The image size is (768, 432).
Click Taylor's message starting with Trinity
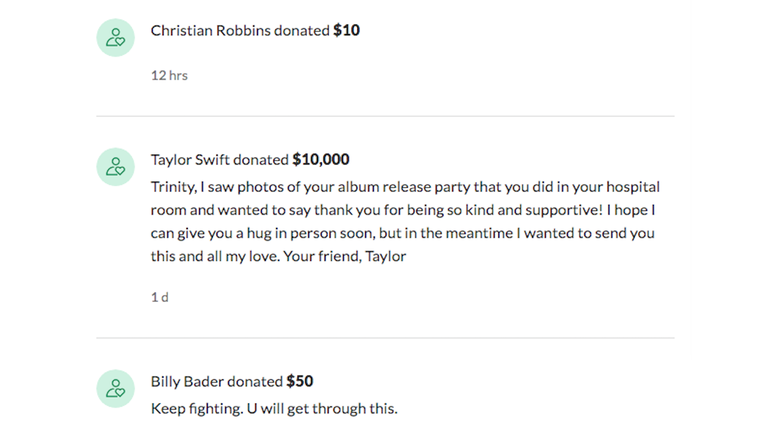coord(405,221)
